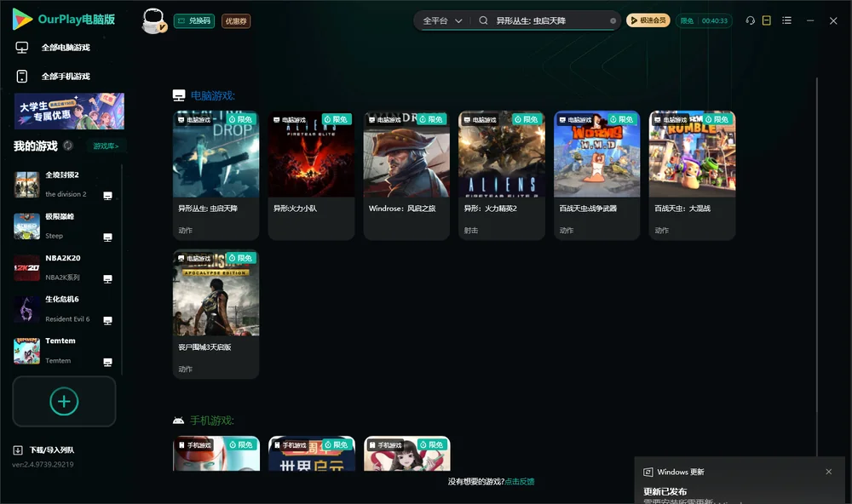852x504 pixels.
Task: Open the 游戏库 library link
Action: (x=106, y=146)
